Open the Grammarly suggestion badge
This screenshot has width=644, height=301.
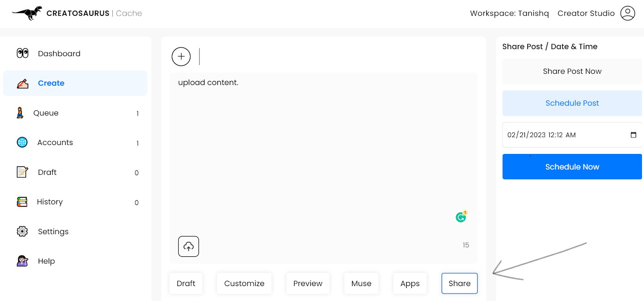pyautogui.click(x=461, y=217)
